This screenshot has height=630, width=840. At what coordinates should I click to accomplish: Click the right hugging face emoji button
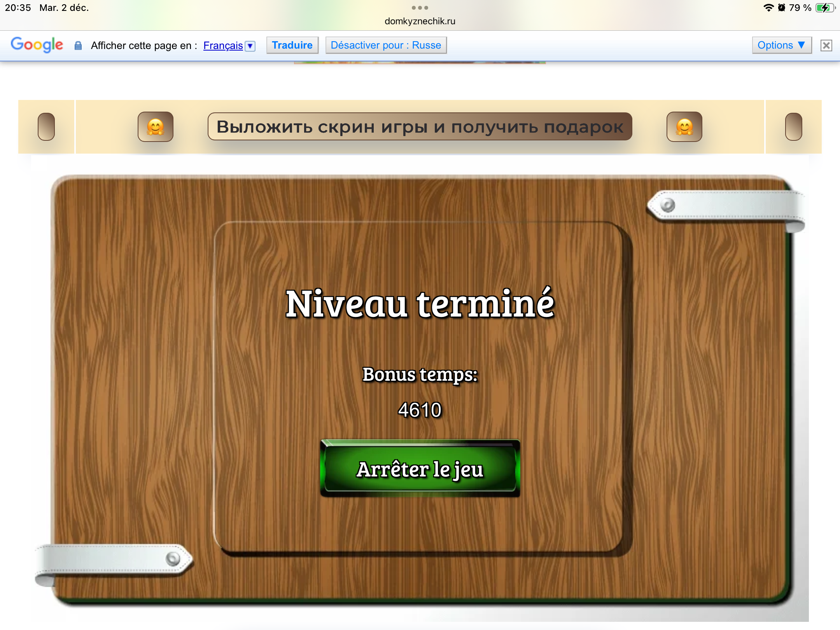point(684,127)
